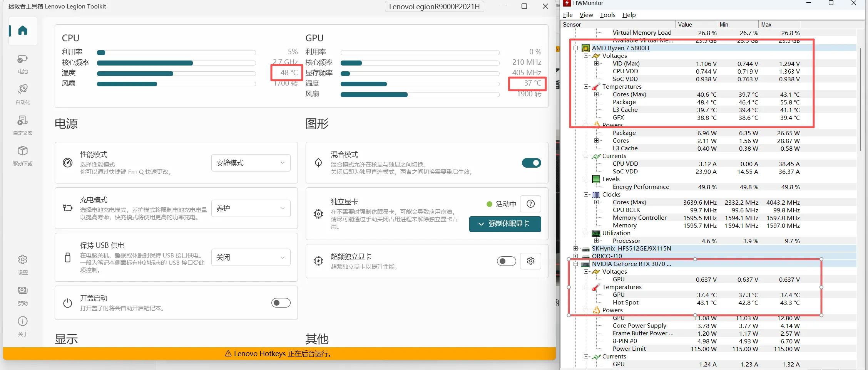Open the View menu in HWMonitor
The image size is (868, 370).
[x=586, y=15]
